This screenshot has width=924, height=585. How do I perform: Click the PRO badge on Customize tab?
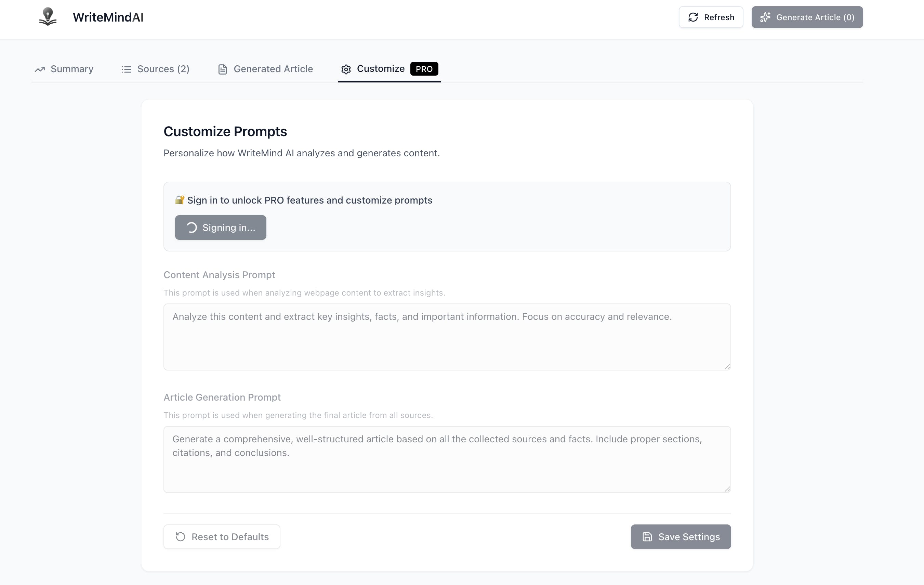pos(424,69)
